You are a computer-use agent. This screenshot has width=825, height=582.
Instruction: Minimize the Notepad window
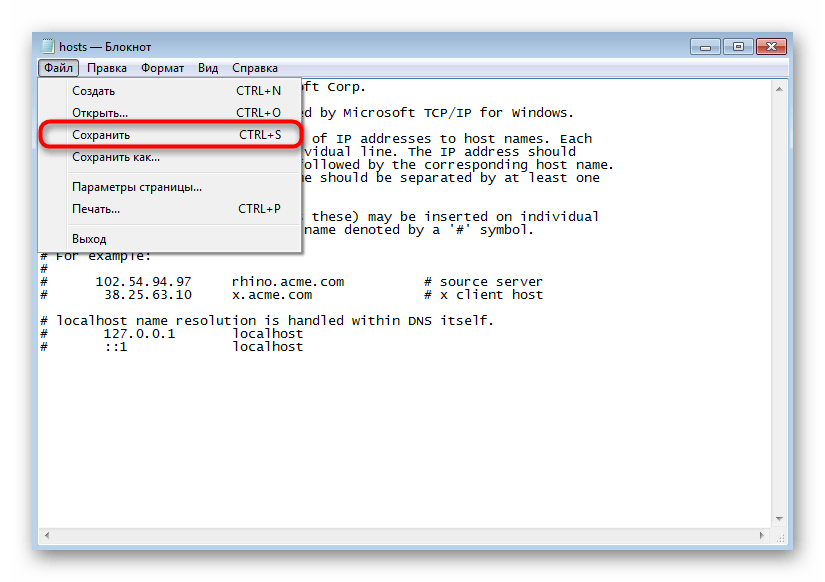point(705,47)
